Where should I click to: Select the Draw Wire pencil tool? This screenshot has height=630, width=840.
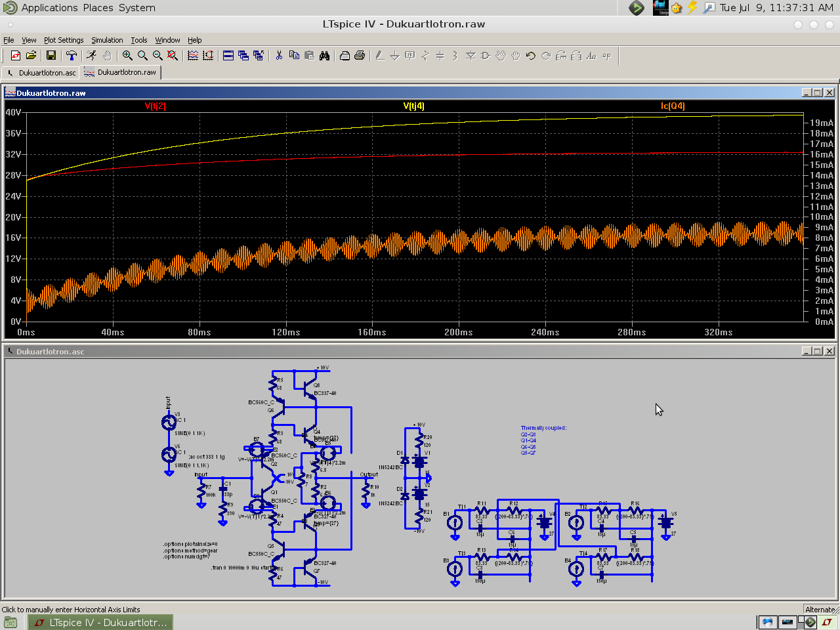(380, 56)
